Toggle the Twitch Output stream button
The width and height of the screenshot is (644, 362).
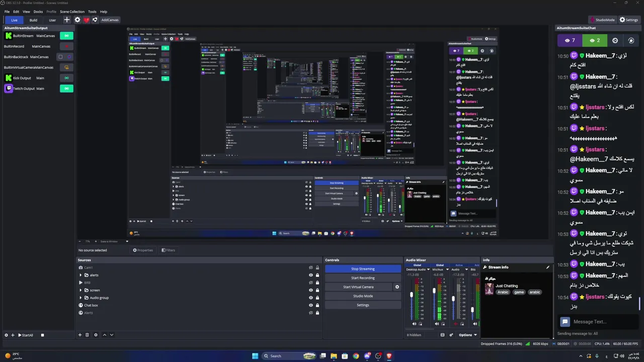(66, 88)
